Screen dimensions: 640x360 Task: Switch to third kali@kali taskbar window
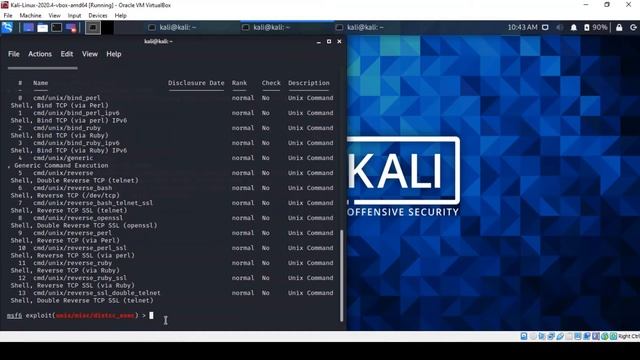360,27
